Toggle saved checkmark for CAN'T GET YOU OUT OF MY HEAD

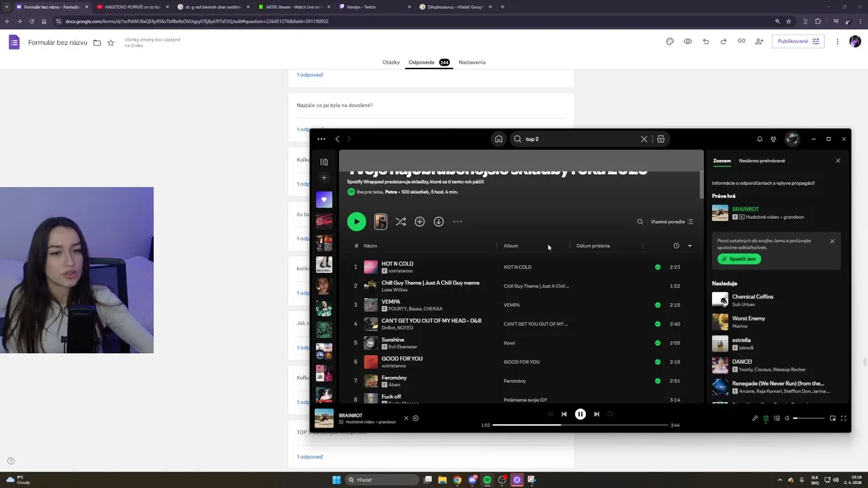pyautogui.click(x=658, y=324)
